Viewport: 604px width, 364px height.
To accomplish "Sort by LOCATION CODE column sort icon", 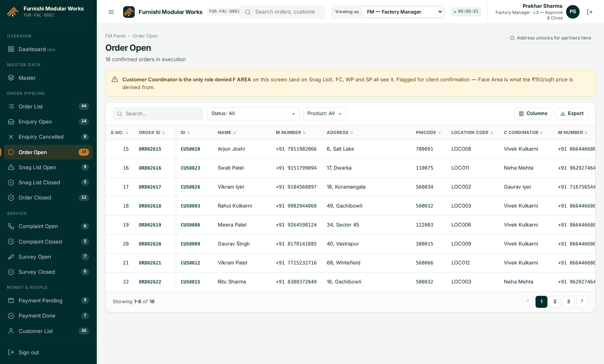I will (492, 133).
